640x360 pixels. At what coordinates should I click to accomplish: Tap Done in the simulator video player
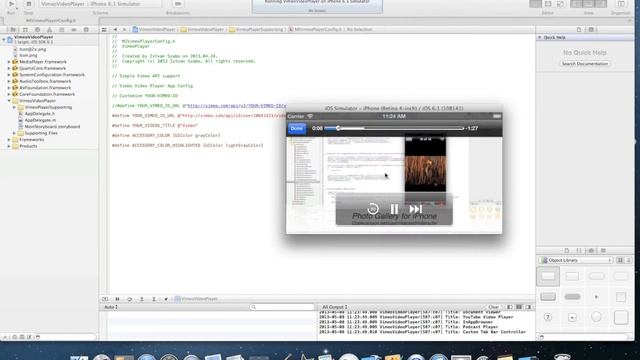point(297,129)
